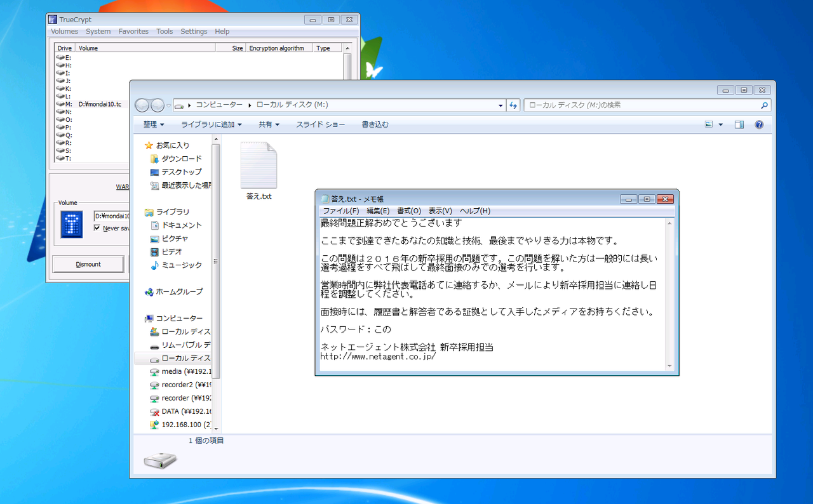Click the Explorer forward navigation button

click(x=157, y=105)
